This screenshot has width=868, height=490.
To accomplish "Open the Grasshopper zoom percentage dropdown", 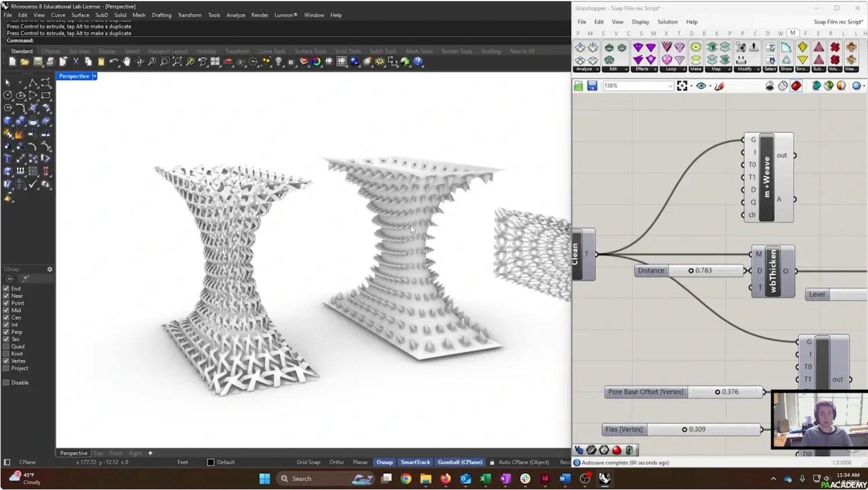I will [670, 86].
